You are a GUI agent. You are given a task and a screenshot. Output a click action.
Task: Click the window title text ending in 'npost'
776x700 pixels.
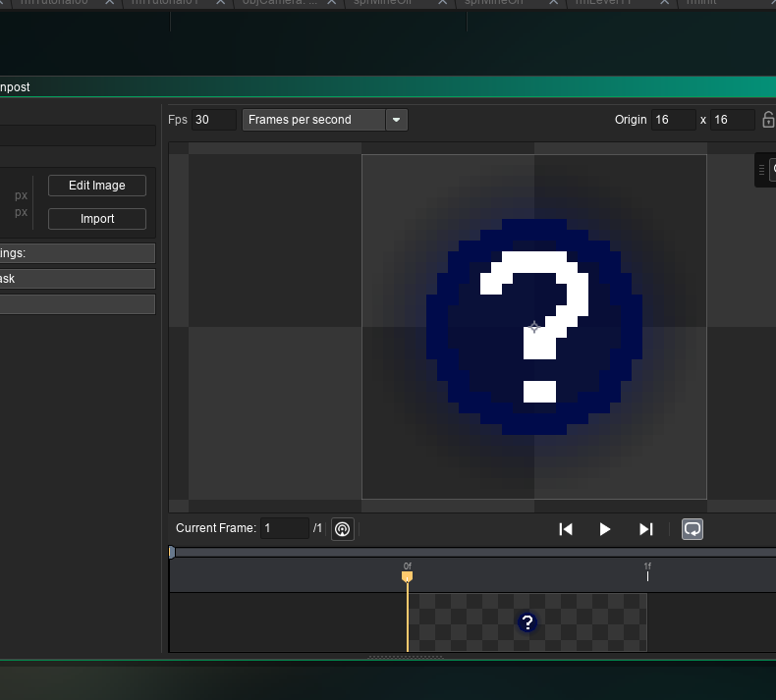15,87
